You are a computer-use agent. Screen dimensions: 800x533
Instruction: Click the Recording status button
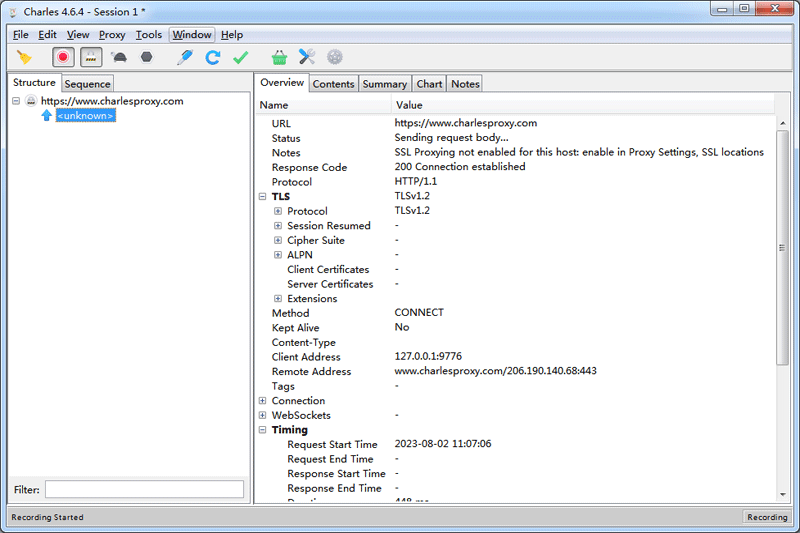(767, 517)
